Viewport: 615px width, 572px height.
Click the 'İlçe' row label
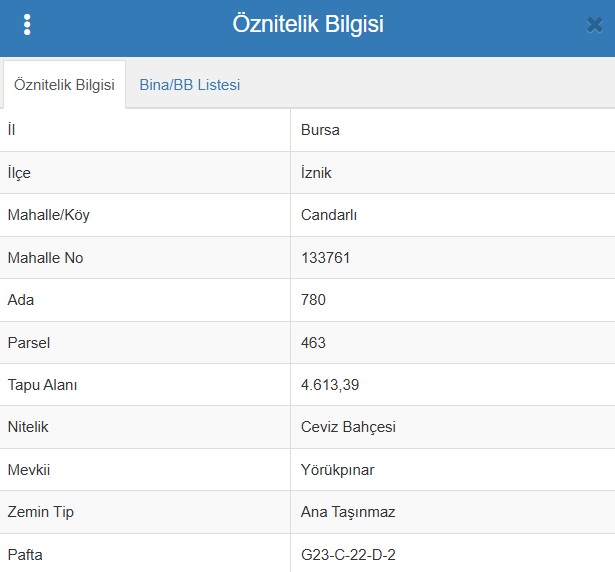coord(19,173)
